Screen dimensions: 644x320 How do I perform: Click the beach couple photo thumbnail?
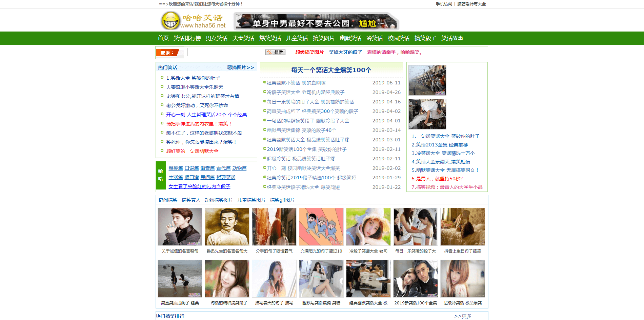click(x=180, y=279)
